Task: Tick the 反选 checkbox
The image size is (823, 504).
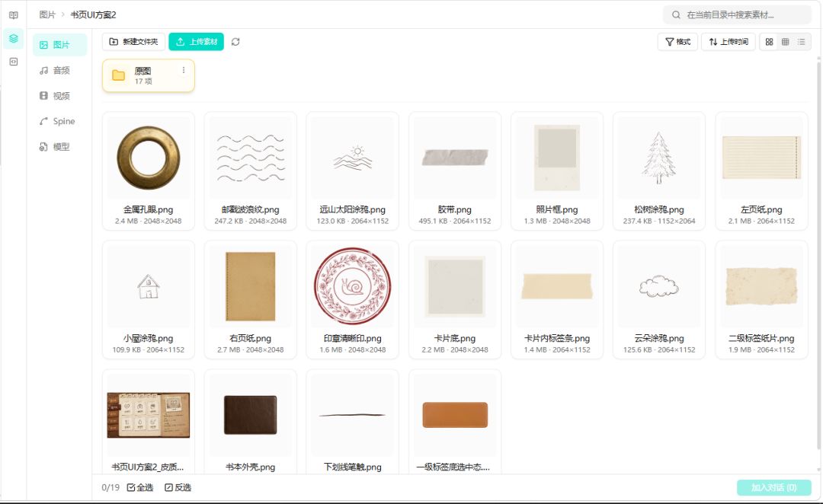Action: pyautogui.click(x=178, y=487)
